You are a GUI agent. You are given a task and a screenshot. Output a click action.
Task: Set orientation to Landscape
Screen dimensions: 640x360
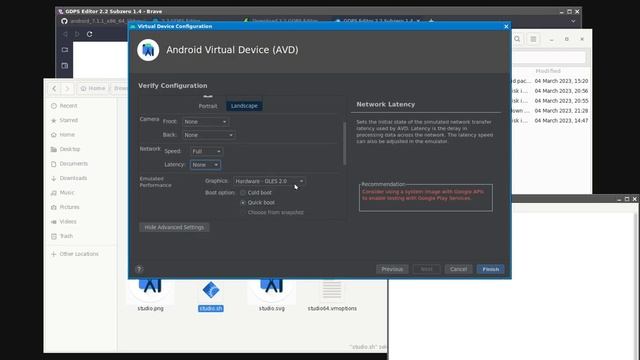[x=244, y=106]
